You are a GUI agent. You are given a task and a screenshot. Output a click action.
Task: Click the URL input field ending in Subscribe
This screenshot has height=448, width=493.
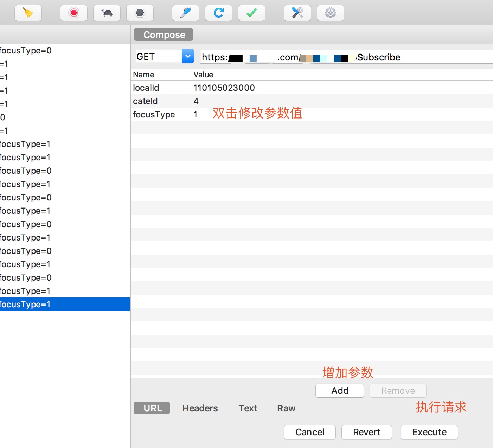pos(346,57)
